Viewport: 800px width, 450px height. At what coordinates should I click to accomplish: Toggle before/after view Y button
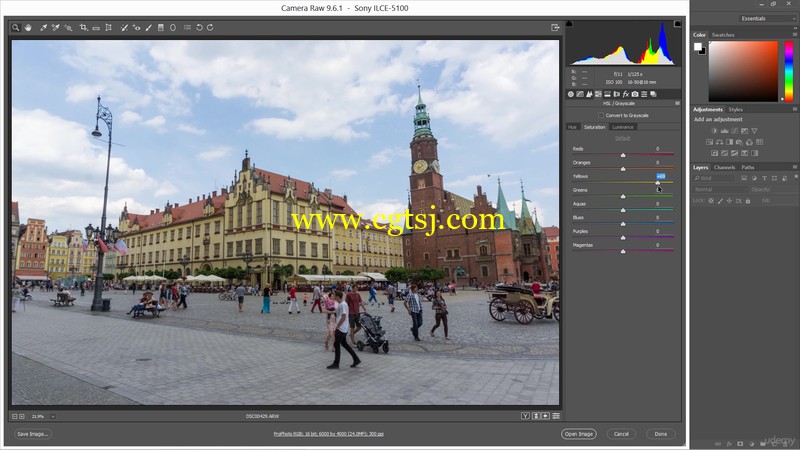(x=525, y=416)
